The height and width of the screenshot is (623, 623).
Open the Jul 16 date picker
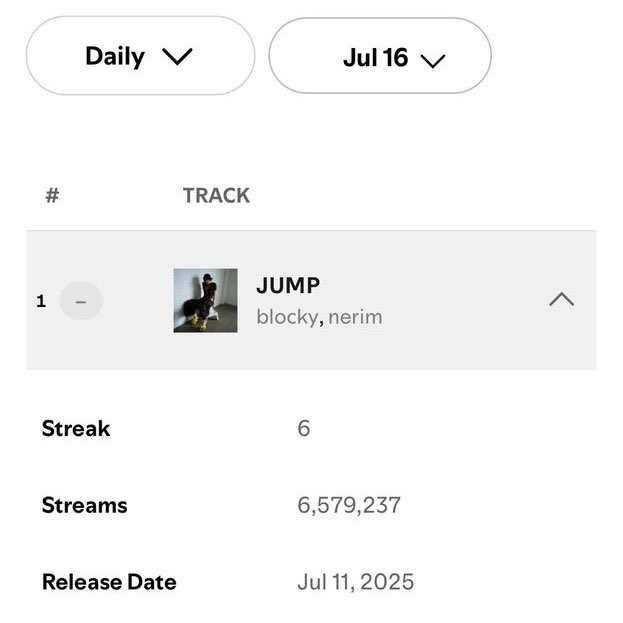[379, 58]
